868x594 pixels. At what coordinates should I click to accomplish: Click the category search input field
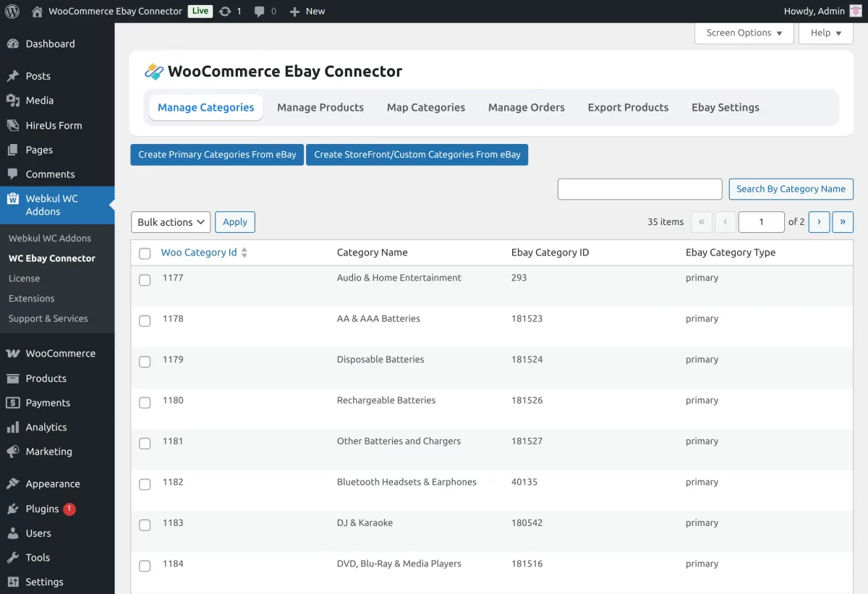(x=640, y=189)
